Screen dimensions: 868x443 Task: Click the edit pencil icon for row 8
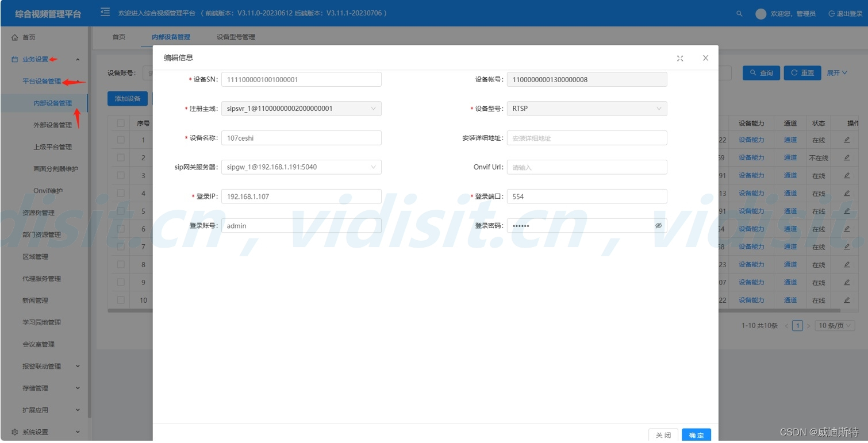click(847, 264)
